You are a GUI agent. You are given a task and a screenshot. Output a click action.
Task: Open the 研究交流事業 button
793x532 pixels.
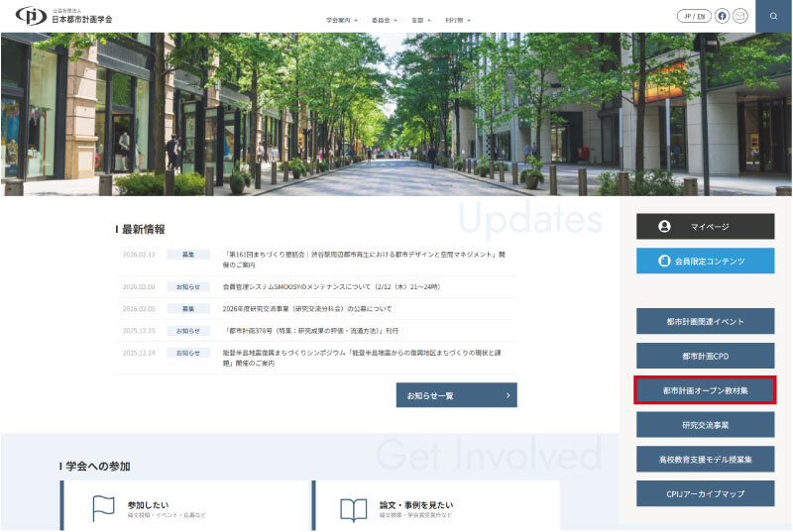coord(705,425)
